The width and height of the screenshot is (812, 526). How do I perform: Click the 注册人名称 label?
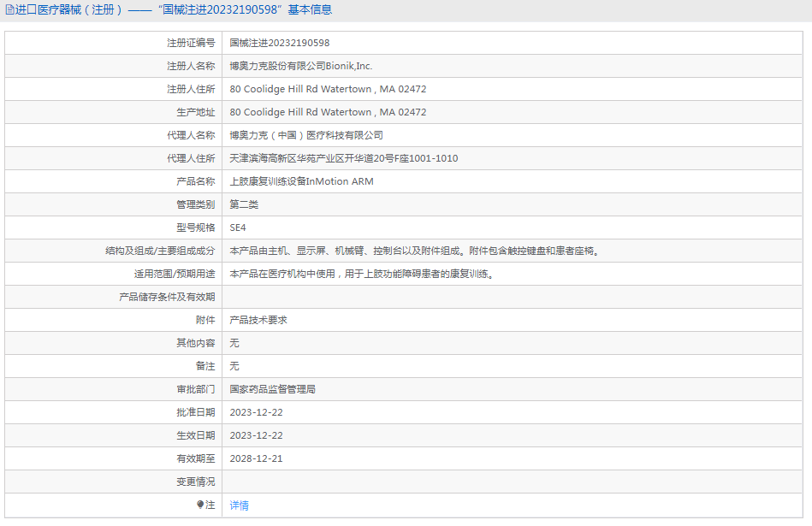tap(191, 66)
